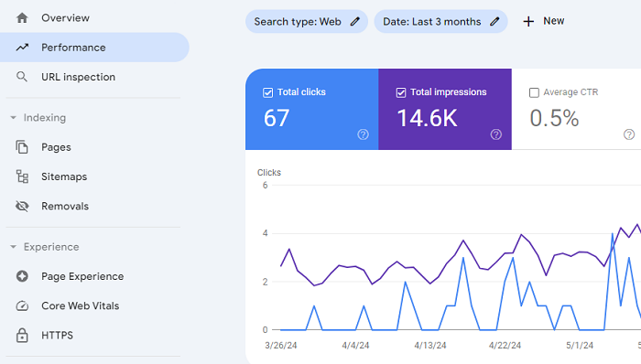The height and width of the screenshot is (364, 641).
Task: Click the HTTPS padlock icon
Action: click(x=22, y=335)
